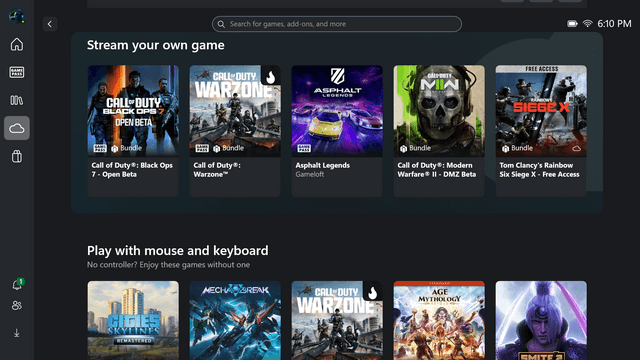The height and width of the screenshot is (360, 640).
Task: Open Mecha Break cover art
Action: tap(235, 320)
